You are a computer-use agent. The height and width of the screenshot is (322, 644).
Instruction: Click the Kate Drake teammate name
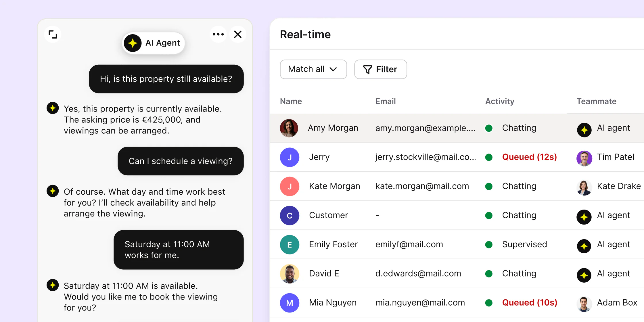[619, 186]
